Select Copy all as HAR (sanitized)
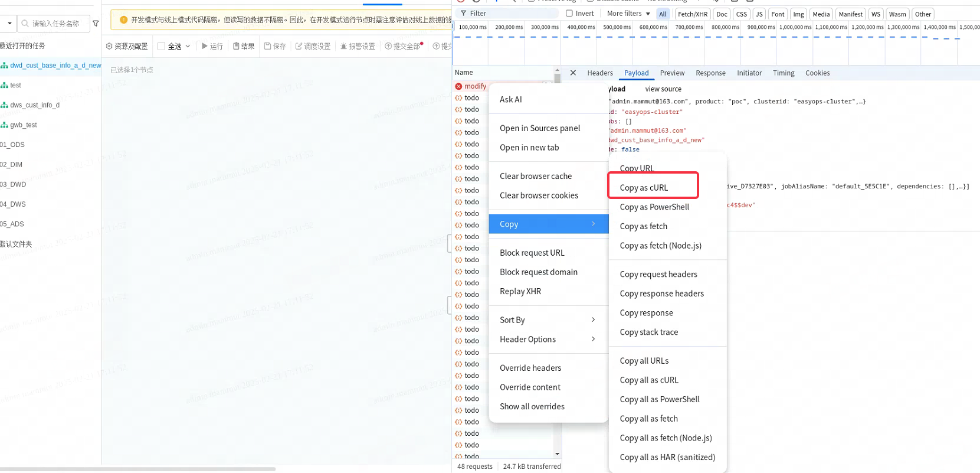This screenshot has width=980, height=473. (667, 458)
